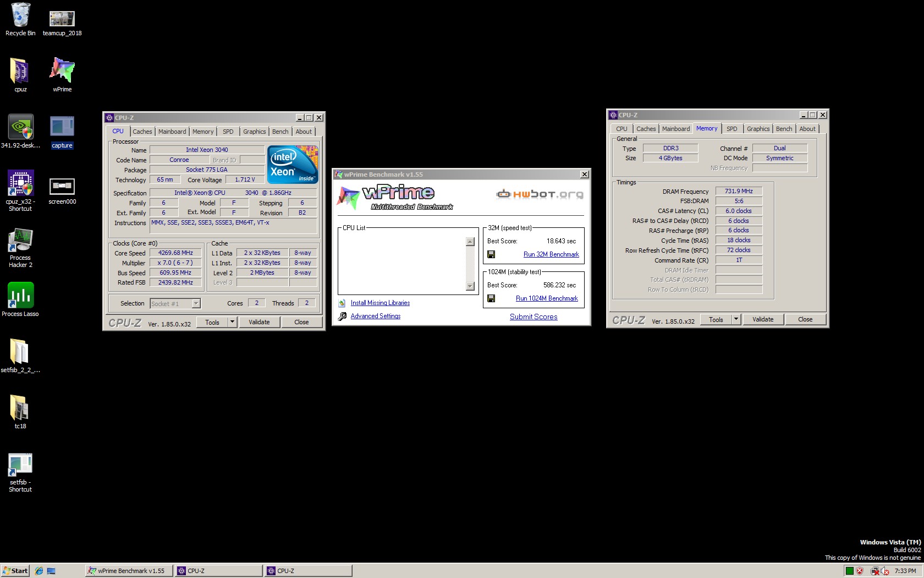Screen dimensions: 924x578
Task: Click Tools button in left CPU-Z window
Action: [212, 322]
